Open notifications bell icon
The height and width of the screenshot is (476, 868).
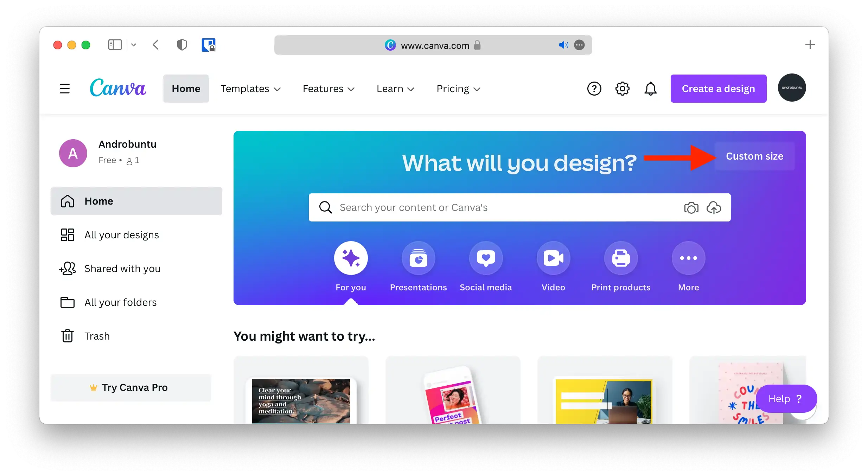(x=650, y=89)
